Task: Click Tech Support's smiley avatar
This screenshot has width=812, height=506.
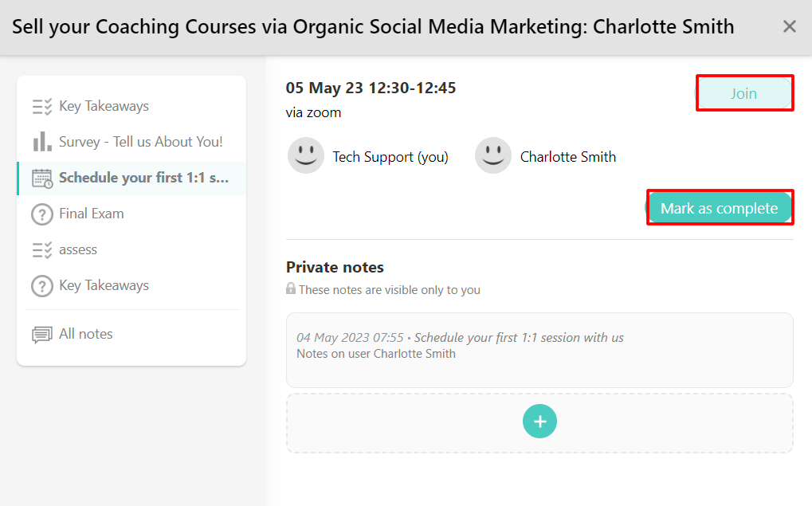Action: [305, 155]
